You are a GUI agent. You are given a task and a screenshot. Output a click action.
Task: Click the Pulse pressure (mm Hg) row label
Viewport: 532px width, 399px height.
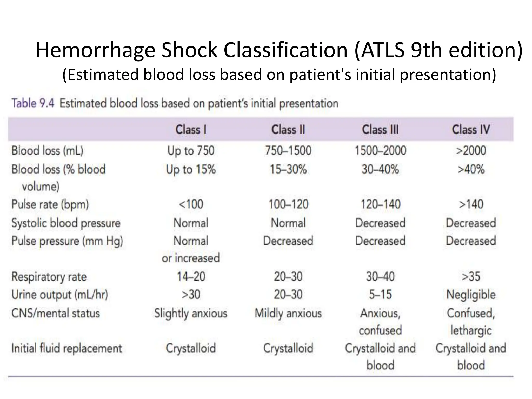coord(67,241)
